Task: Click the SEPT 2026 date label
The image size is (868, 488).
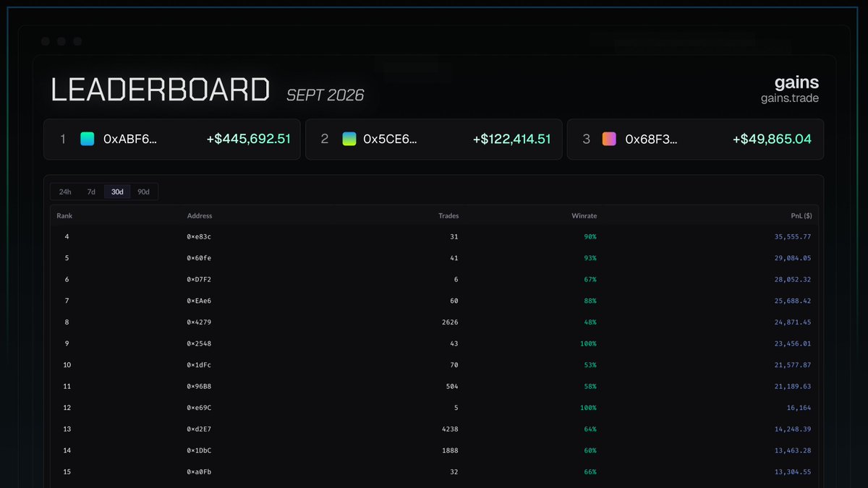Action: pyautogui.click(x=325, y=95)
